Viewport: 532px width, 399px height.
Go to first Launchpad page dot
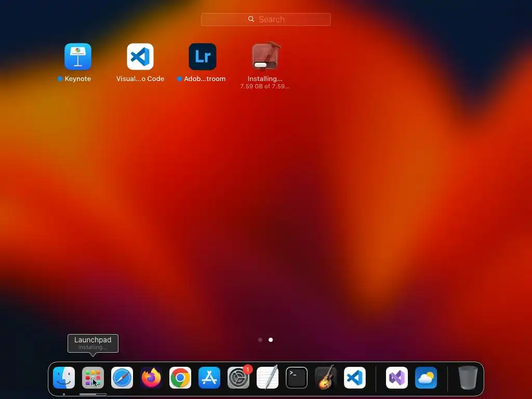[260, 340]
